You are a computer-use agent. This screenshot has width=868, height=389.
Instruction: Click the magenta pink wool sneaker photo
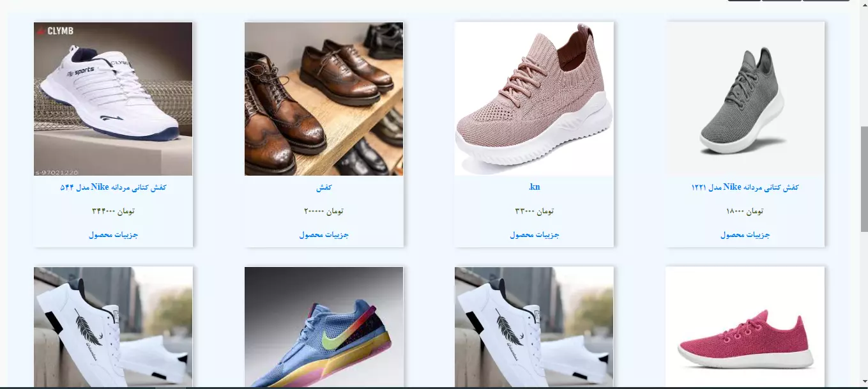click(x=745, y=328)
